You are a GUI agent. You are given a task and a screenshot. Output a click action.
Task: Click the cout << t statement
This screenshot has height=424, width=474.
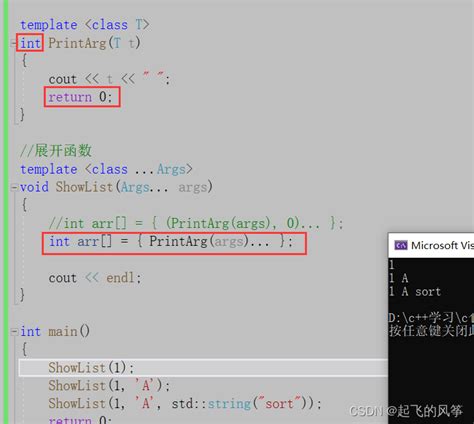tap(109, 79)
